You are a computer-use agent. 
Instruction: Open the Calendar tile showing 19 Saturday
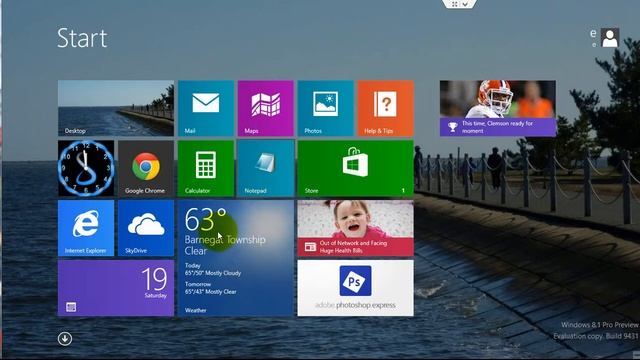(116, 288)
